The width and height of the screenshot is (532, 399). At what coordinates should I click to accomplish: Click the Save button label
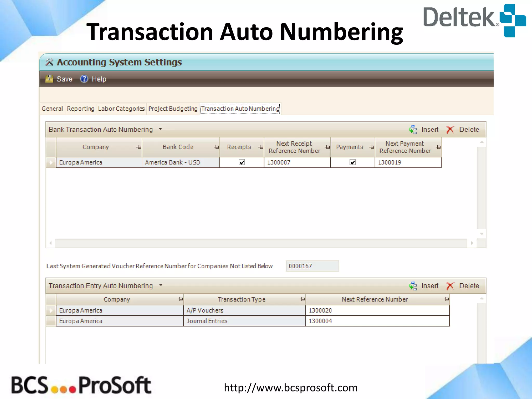(x=65, y=79)
